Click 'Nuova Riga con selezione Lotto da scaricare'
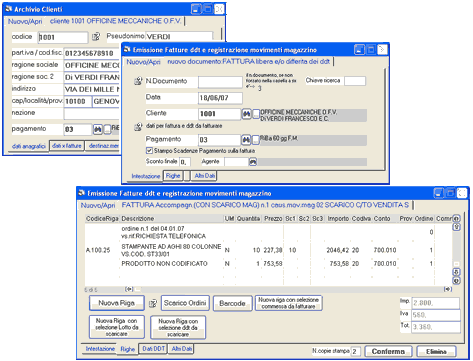This screenshot has width=473, height=361. coord(117,327)
